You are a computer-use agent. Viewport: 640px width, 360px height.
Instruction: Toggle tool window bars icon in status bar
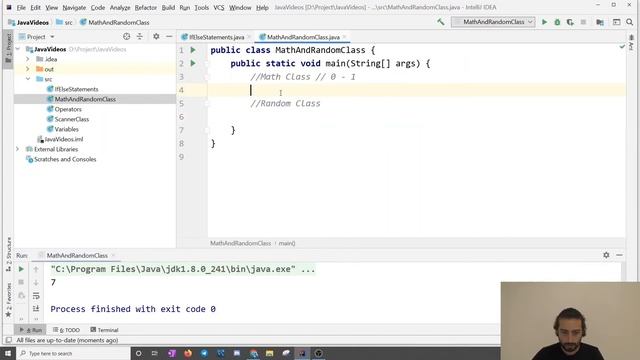9,340
